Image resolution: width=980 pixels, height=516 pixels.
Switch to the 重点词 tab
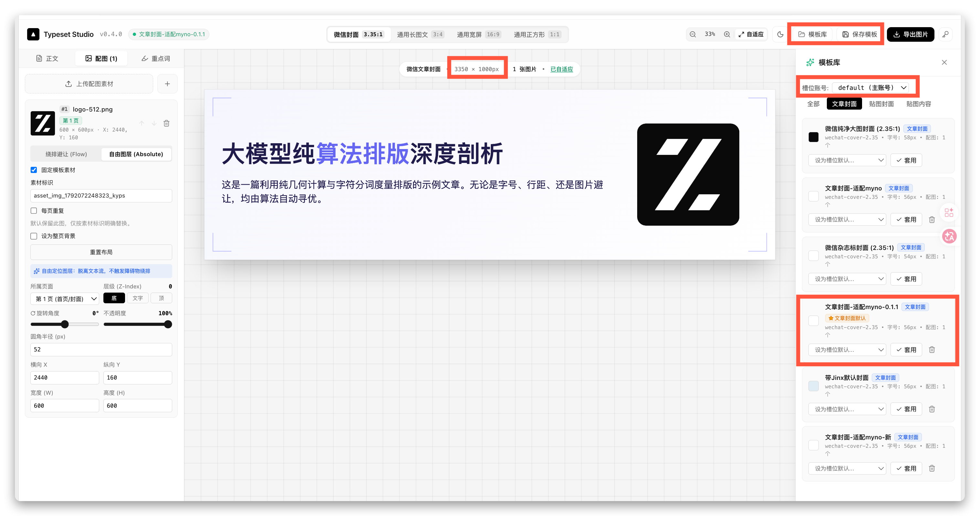(156, 59)
